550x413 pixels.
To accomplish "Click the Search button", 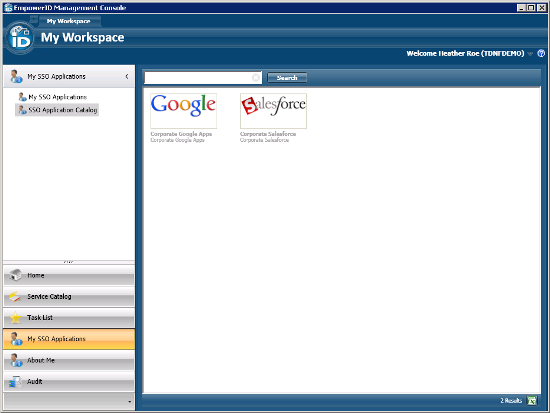I will [x=287, y=78].
